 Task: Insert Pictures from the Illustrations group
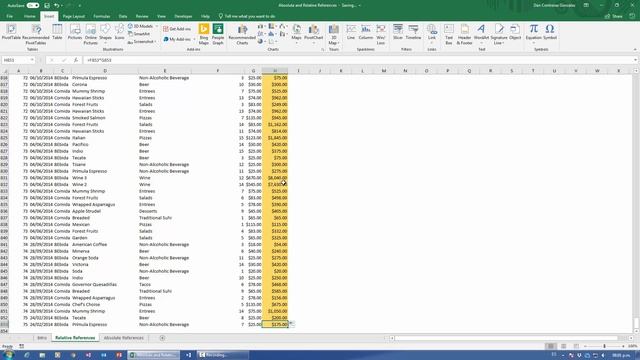pos(75,32)
